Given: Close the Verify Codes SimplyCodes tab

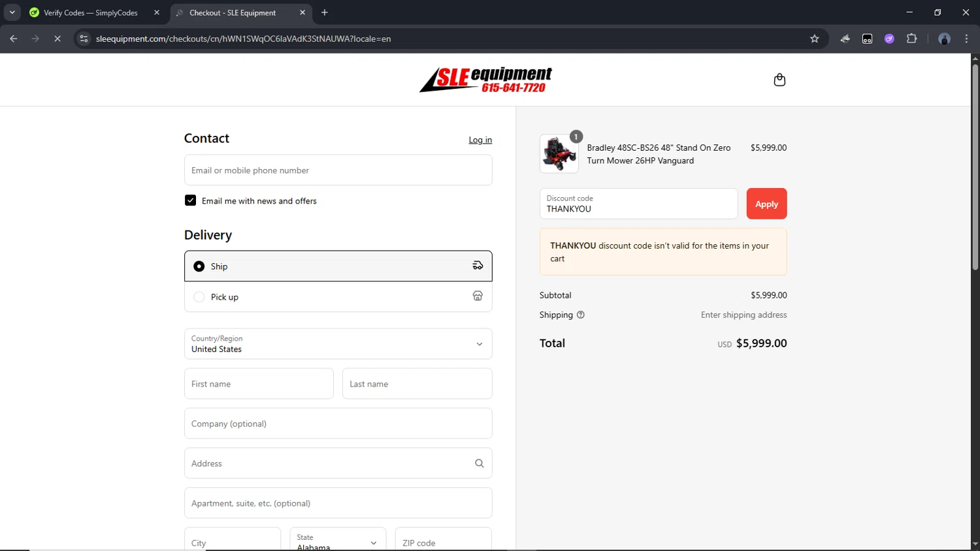Looking at the screenshot, I should [157, 12].
